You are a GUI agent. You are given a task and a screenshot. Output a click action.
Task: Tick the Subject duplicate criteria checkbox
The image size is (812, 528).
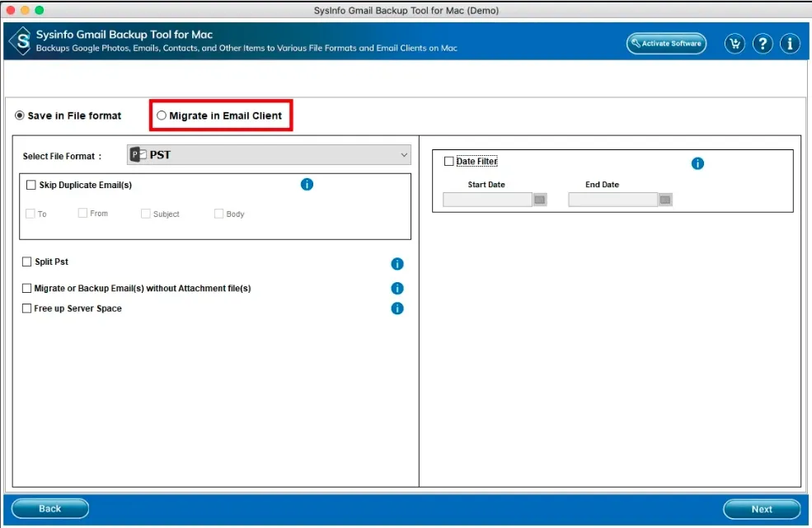[146, 214]
